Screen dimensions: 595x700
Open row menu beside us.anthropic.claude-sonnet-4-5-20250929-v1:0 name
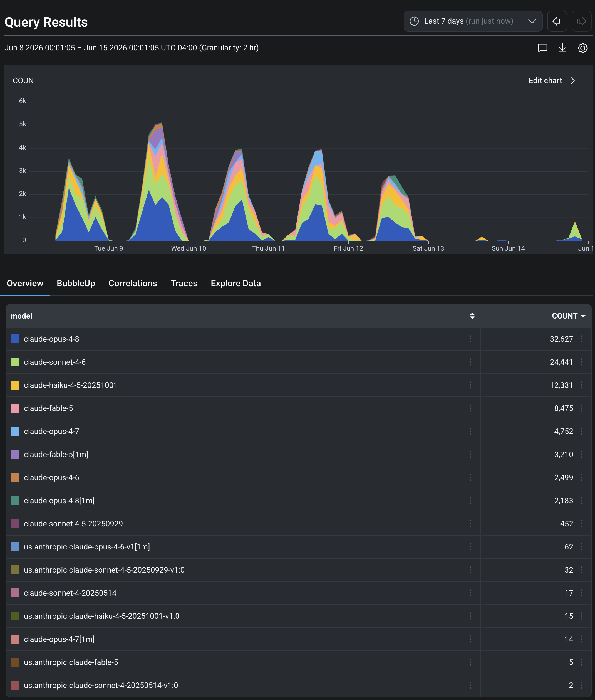470,570
